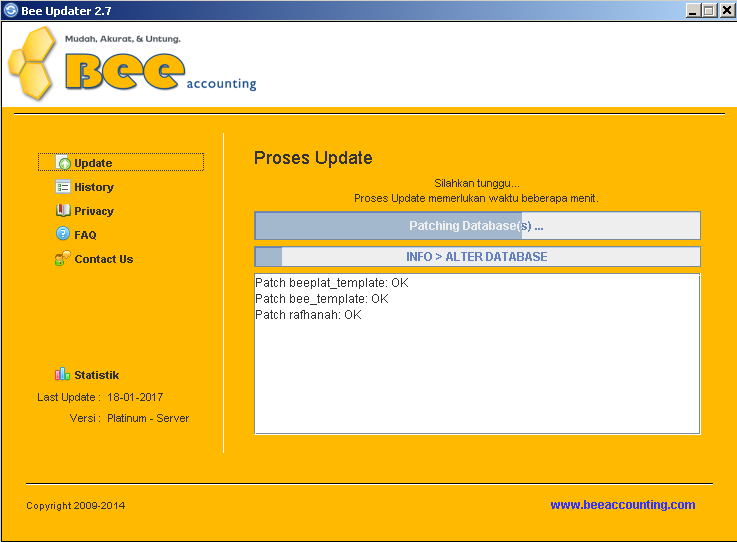Click the History list icon

click(x=63, y=187)
